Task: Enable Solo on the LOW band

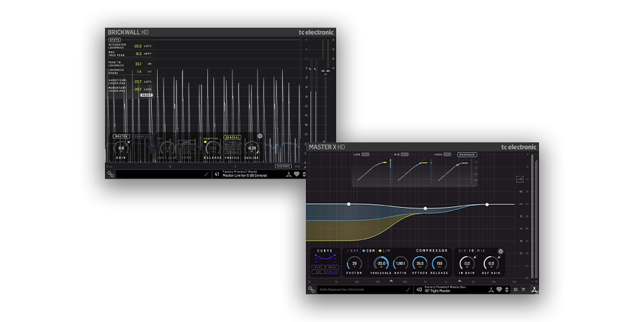Action: coord(366,155)
